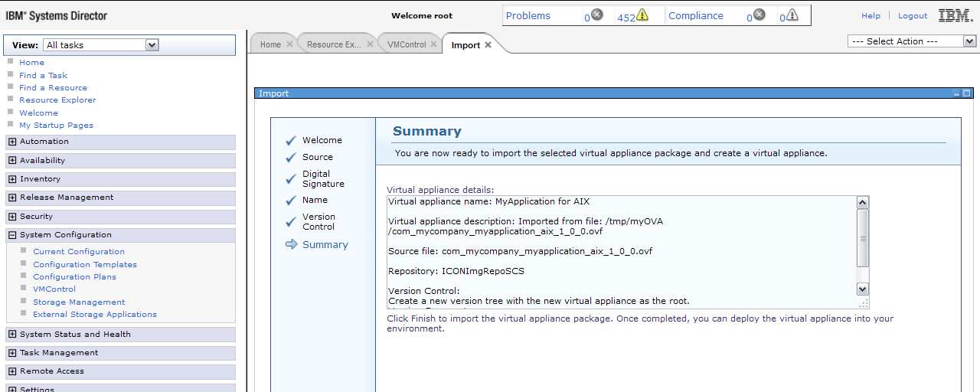This screenshot has height=392, width=980.
Task: Switch to the Home tab
Action: click(270, 44)
